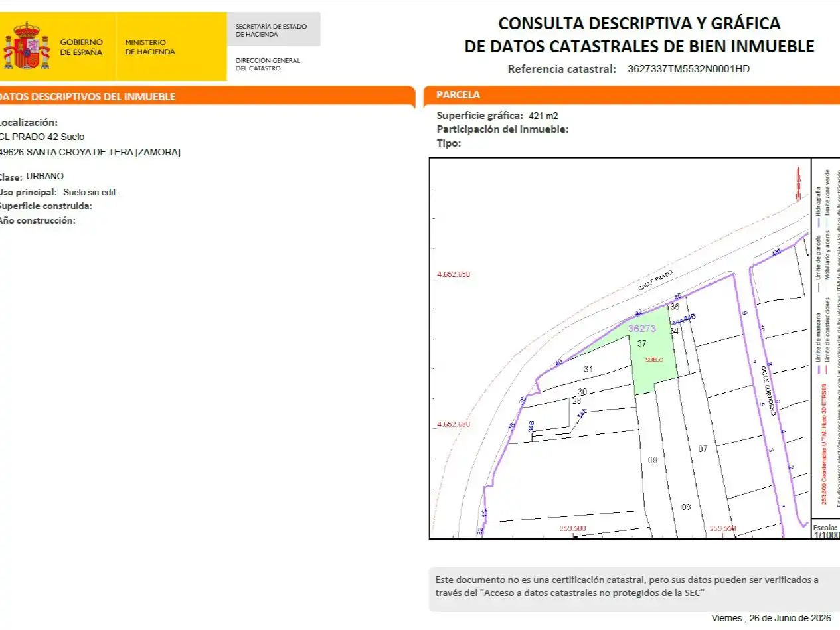This screenshot has height=630, width=840.
Task: Click '49626 SANTA CROYA DE TERA [ZAMORA]'
Action: 90,152
